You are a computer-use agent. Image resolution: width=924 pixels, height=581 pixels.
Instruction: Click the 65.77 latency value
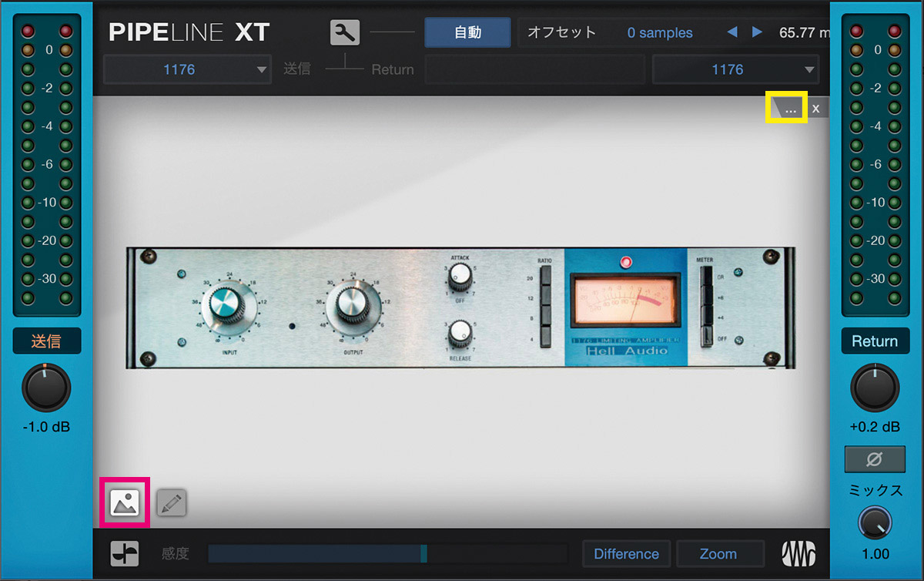(805, 33)
